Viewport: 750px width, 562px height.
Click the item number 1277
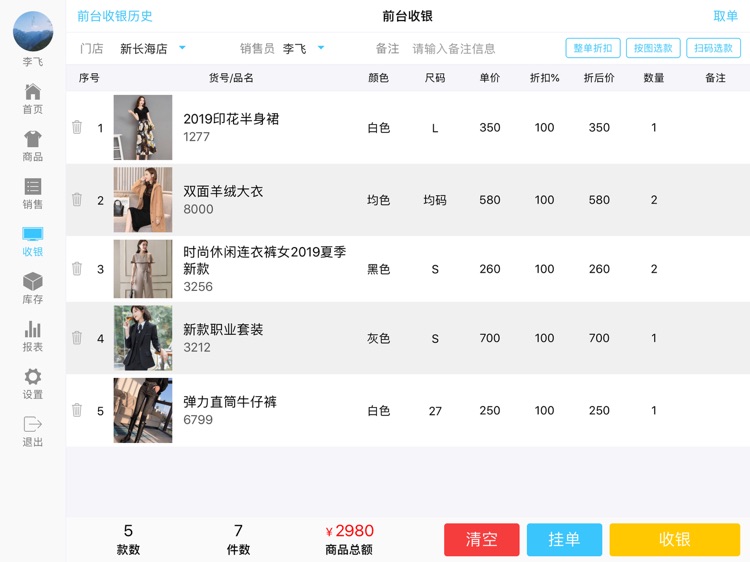tap(196, 137)
